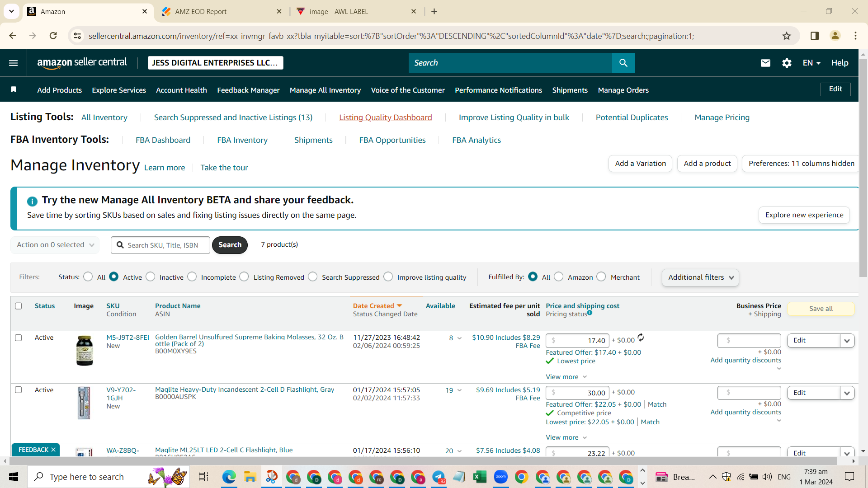This screenshot has height=488, width=868.
Task: Click the bookmark icon in the favorites bar
Action: tap(14, 89)
